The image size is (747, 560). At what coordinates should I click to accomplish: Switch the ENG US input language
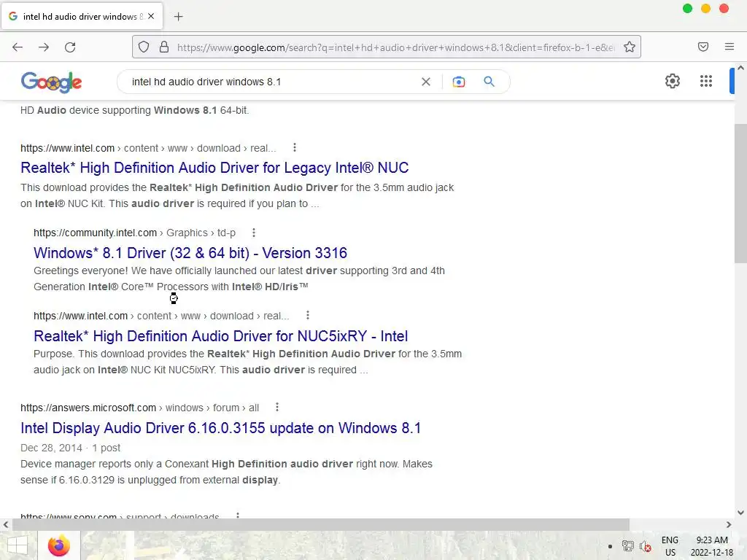(670, 546)
